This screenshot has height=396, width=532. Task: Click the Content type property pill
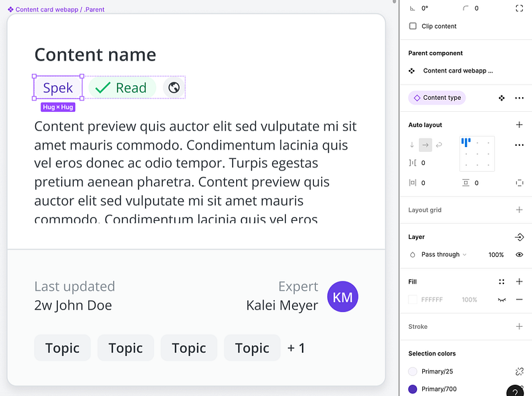click(x=437, y=98)
